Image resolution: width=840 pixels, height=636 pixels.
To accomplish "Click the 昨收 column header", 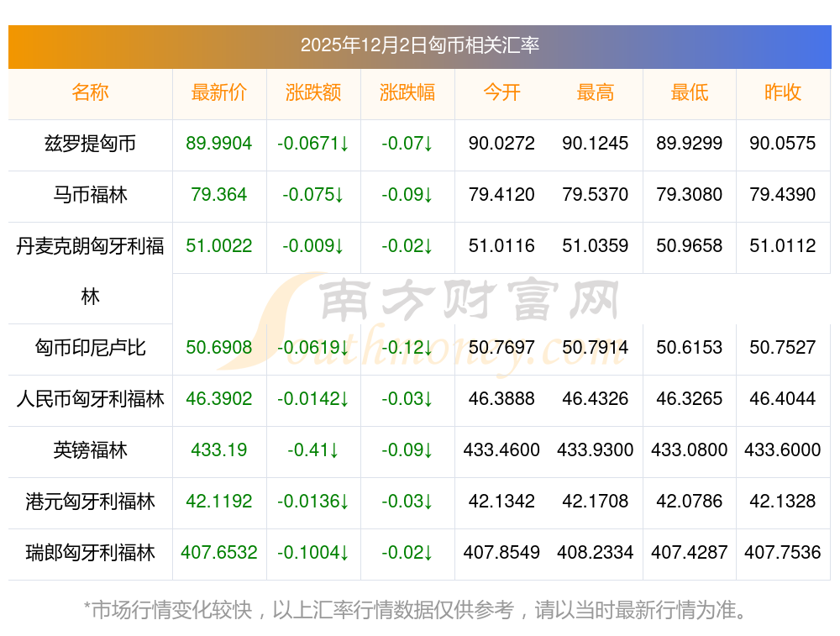I will (783, 93).
